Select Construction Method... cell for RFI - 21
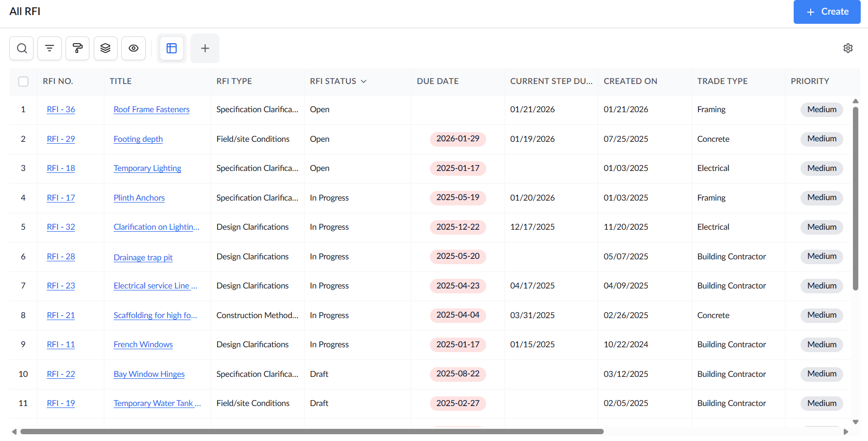 pyautogui.click(x=257, y=315)
